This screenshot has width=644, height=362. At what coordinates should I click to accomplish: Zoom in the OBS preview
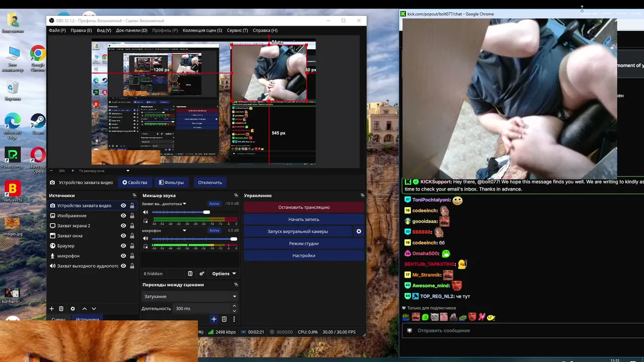tap(72, 171)
